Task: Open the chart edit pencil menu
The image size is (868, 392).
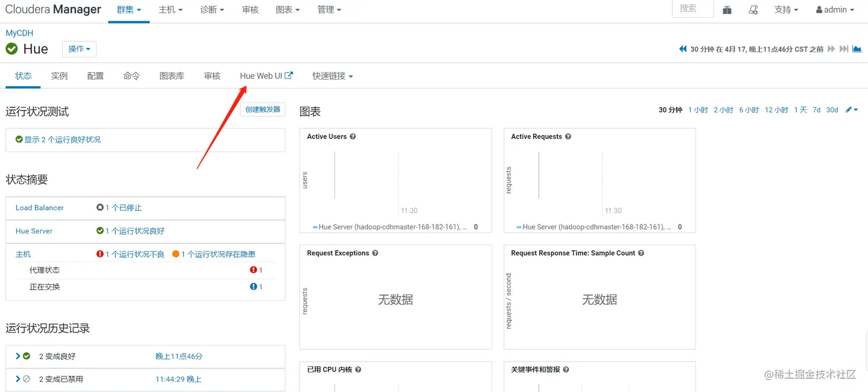Action: [x=852, y=110]
